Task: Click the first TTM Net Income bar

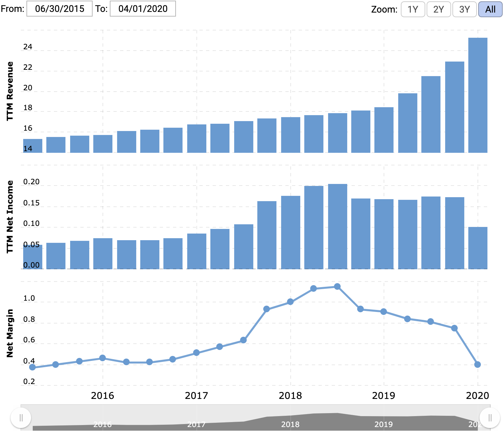Action: coord(33,257)
